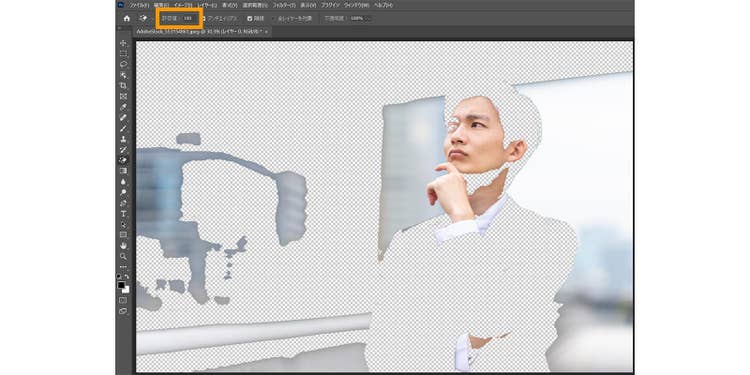Open the View menu
The image size is (750, 375).
click(x=308, y=5)
